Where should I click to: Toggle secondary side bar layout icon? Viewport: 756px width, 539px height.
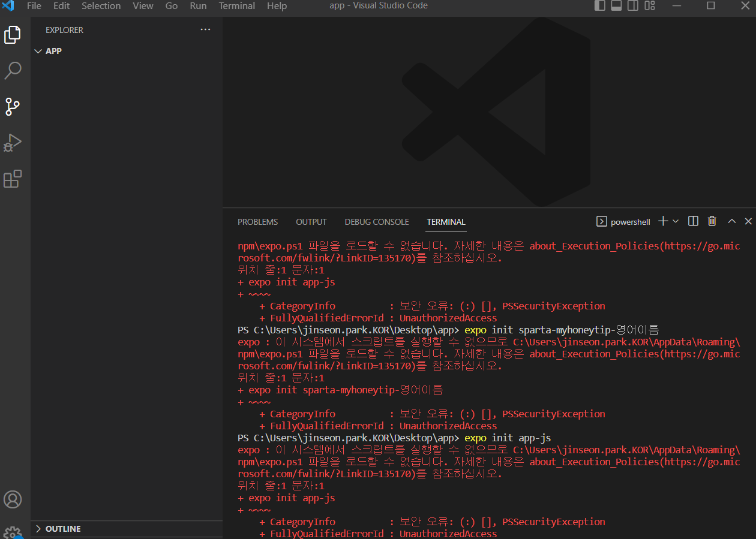pyautogui.click(x=633, y=5)
